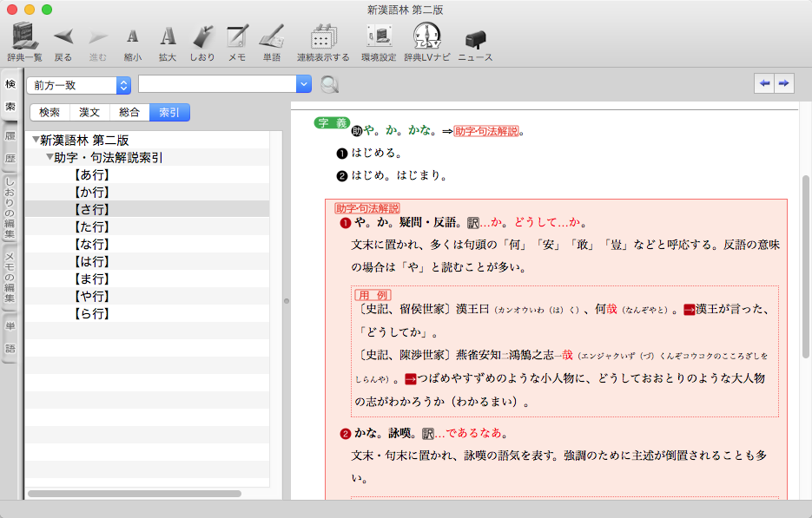
Task: Switch to the 総合 tab
Action: [x=129, y=113]
